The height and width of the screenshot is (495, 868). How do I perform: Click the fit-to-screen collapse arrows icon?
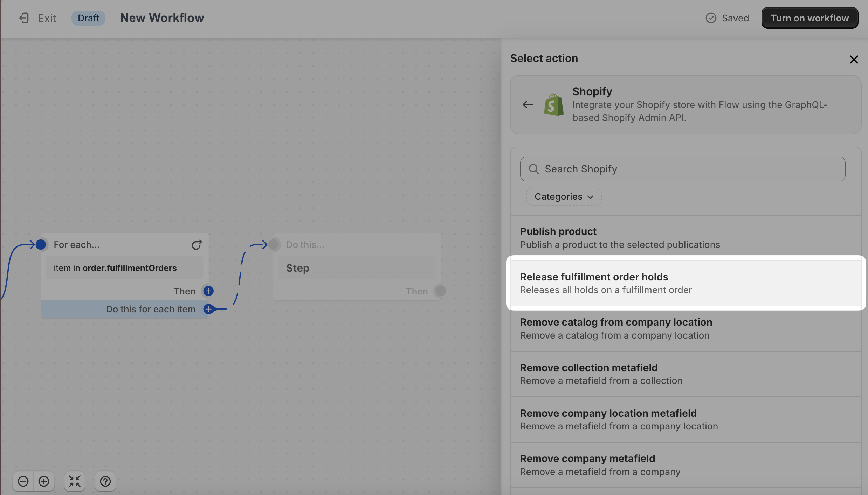(x=75, y=481)
